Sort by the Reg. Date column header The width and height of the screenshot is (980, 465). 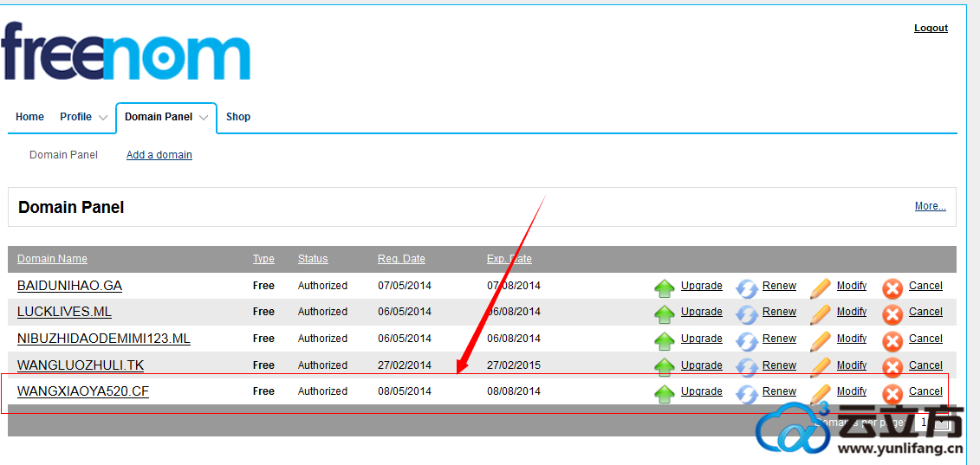point(401,259)
